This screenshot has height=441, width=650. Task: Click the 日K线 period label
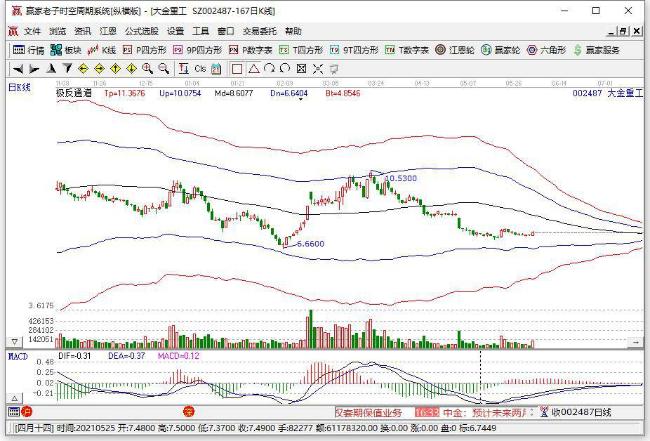click(x=19, y=87)
